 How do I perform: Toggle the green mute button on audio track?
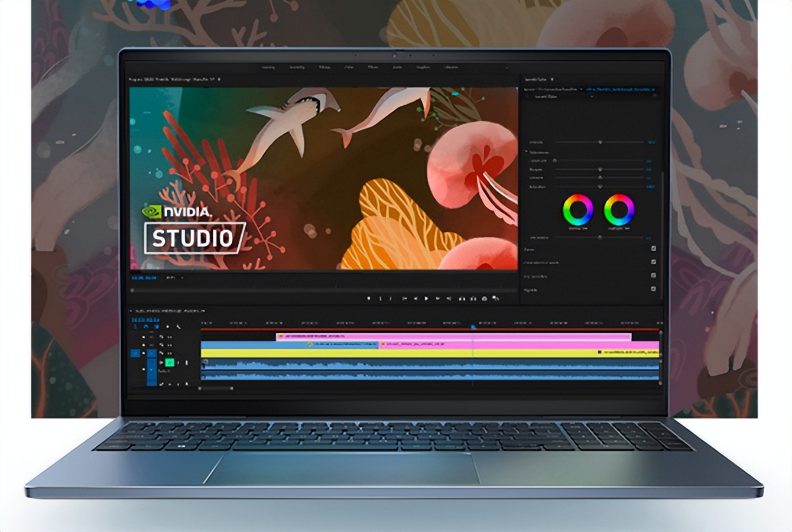coord(170,362)
